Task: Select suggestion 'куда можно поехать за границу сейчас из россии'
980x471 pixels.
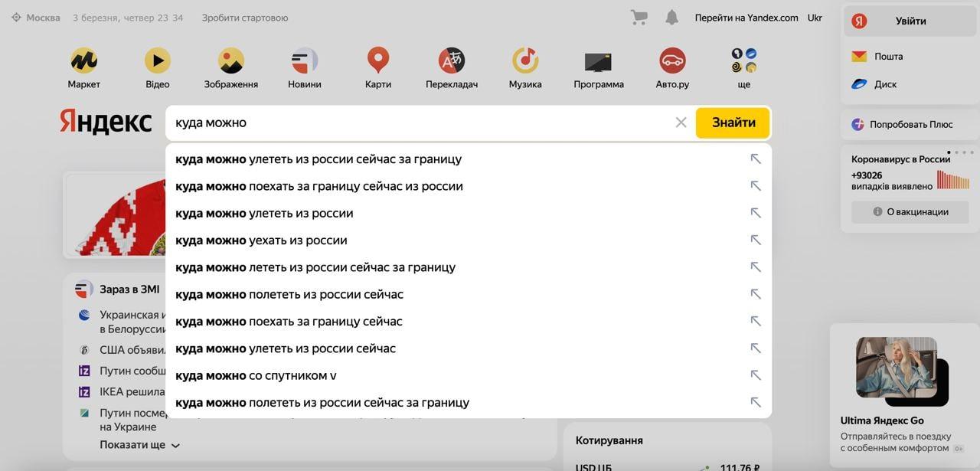Action: (x=469, y=186)
